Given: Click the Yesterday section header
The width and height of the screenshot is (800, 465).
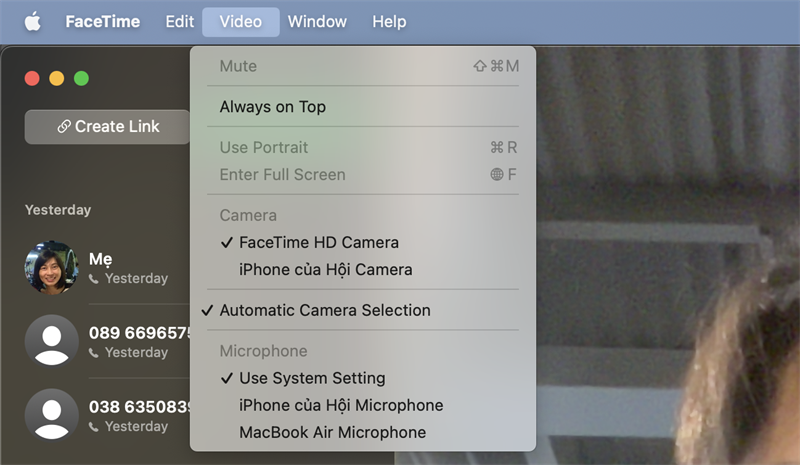Looking at the screenshot, I should pyautogui.click(x=58, y=210).
